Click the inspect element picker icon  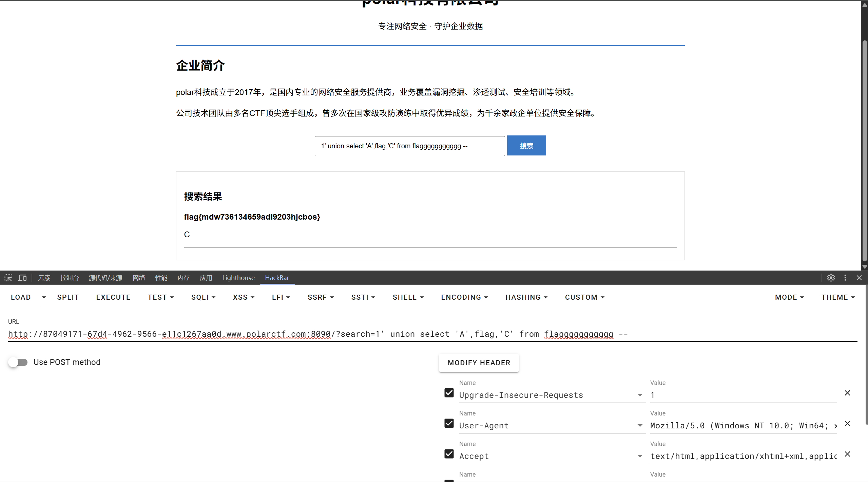click(x=8, y=278)
